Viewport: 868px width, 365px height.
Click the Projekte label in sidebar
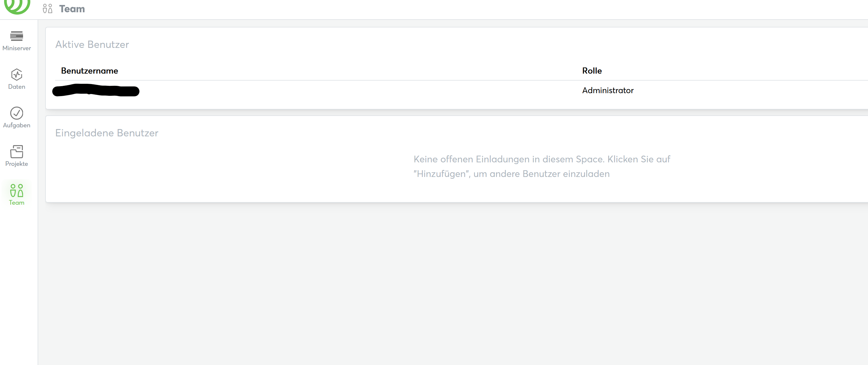coord(17,164)
